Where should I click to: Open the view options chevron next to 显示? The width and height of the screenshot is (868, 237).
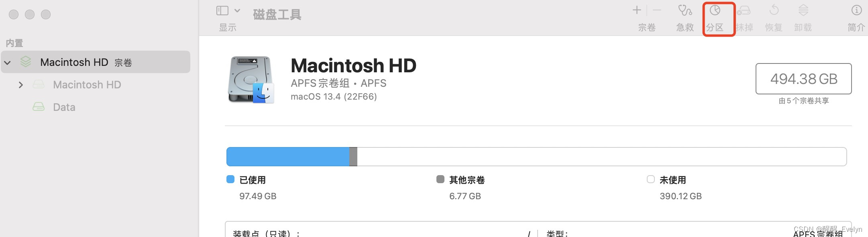coord(237,11)
